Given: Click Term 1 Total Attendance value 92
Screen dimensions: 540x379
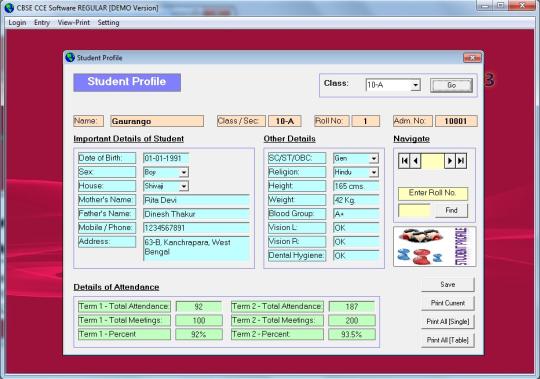Looking at the screenshot, I should [199, 306].
